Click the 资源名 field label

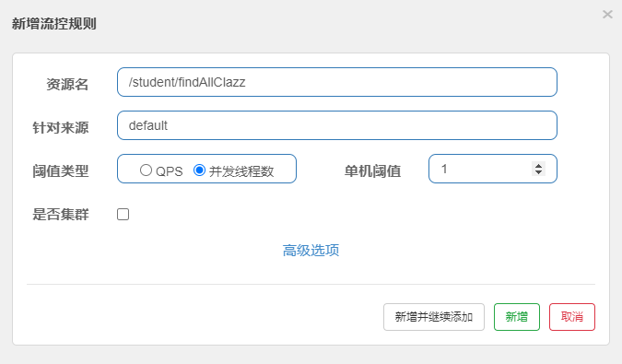pos(67,84)
